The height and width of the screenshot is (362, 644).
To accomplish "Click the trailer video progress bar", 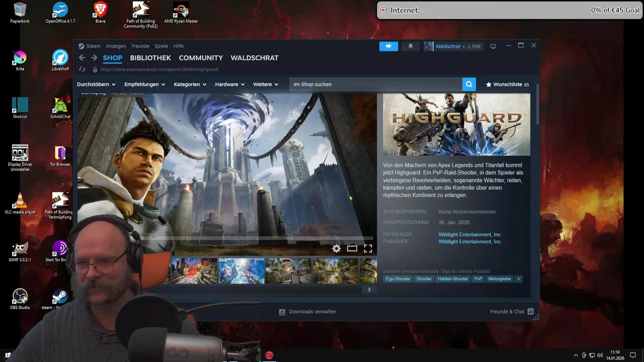I will tap(257, 238).
